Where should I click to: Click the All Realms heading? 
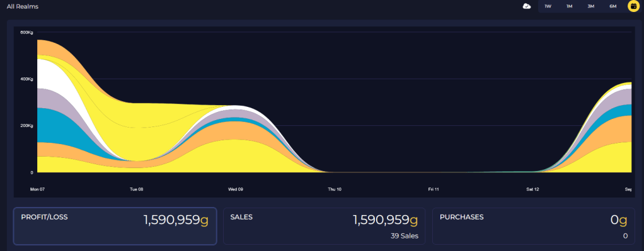pos(23,6)
